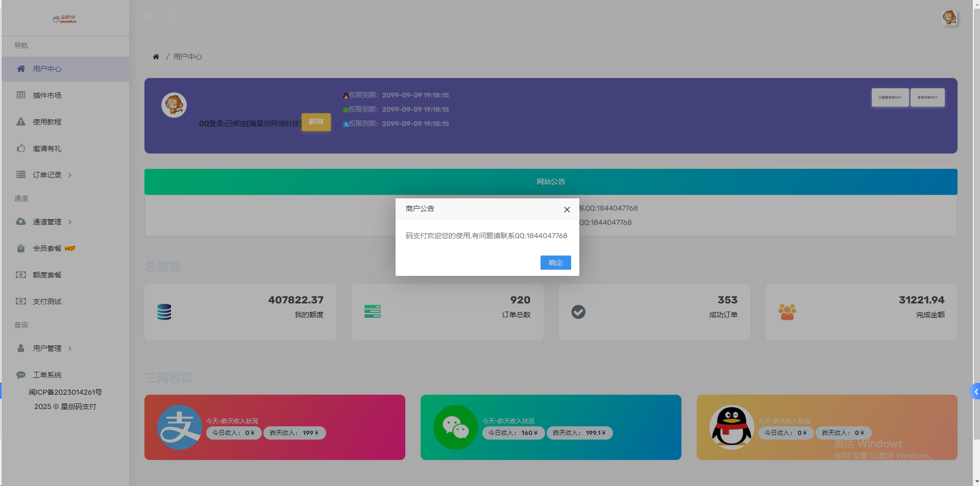Click the QQ penguin payment icon
Screen dimensions: 980x486
pos(731,427)
